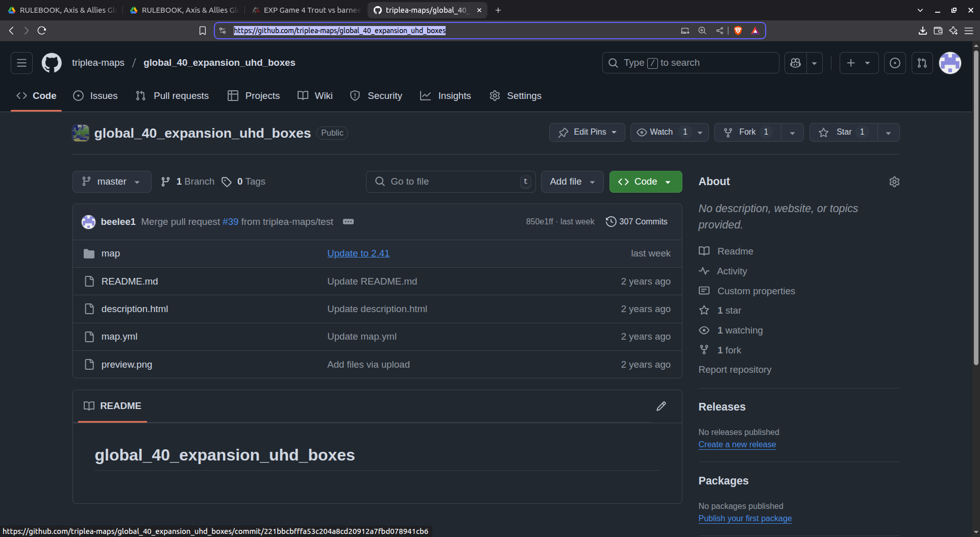Screen dimensions: 980x537
Task: Switch to the Issues tab
Action: point(95,96)
